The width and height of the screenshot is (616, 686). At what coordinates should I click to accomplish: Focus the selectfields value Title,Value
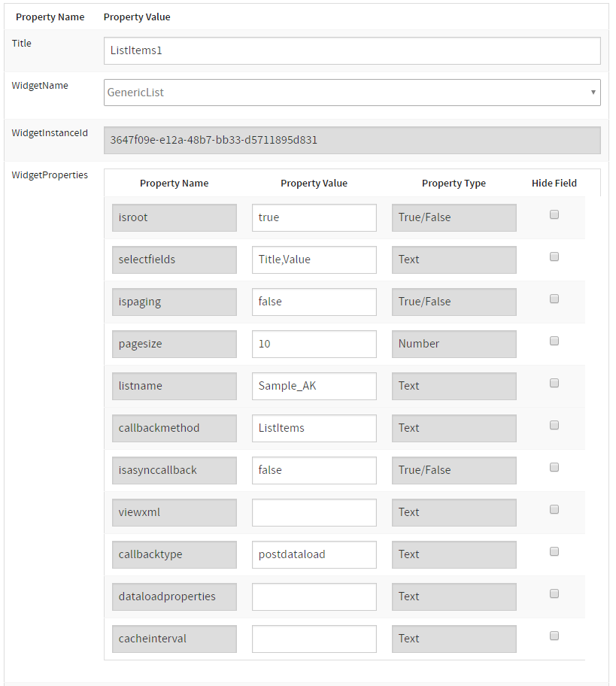(x=314, y=260)
